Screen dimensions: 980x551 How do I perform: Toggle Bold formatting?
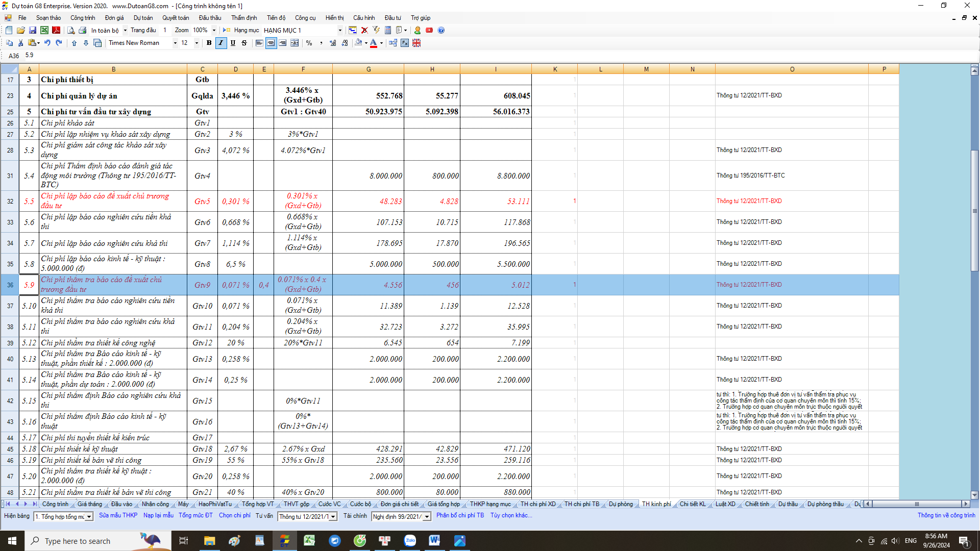pos(209,43)
